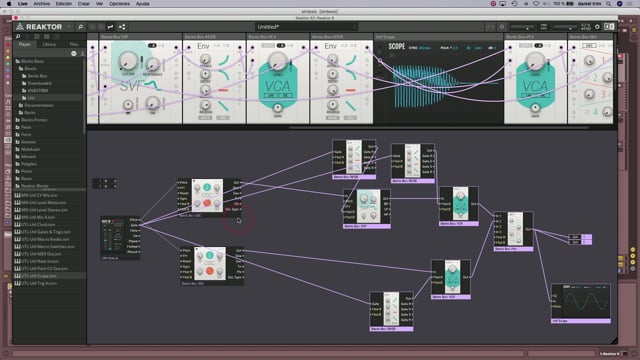Click the SVF block in structure view
The image size is (640, 360).
coord(367,209)
